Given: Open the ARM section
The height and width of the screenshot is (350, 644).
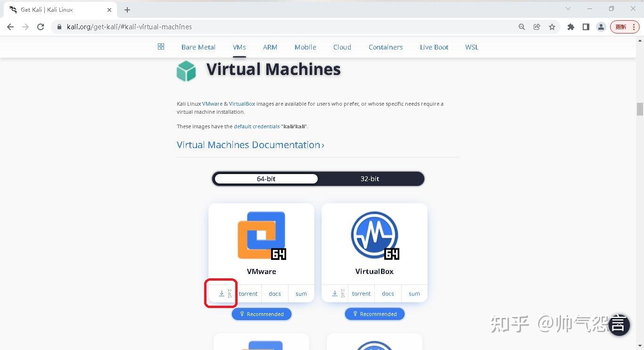Looking at the screenshot, I should (x=270, y=47).
